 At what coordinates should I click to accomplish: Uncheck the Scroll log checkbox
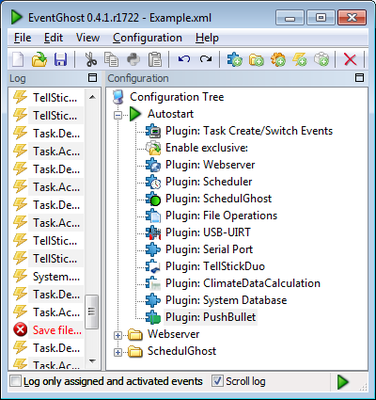click(217, 381)
